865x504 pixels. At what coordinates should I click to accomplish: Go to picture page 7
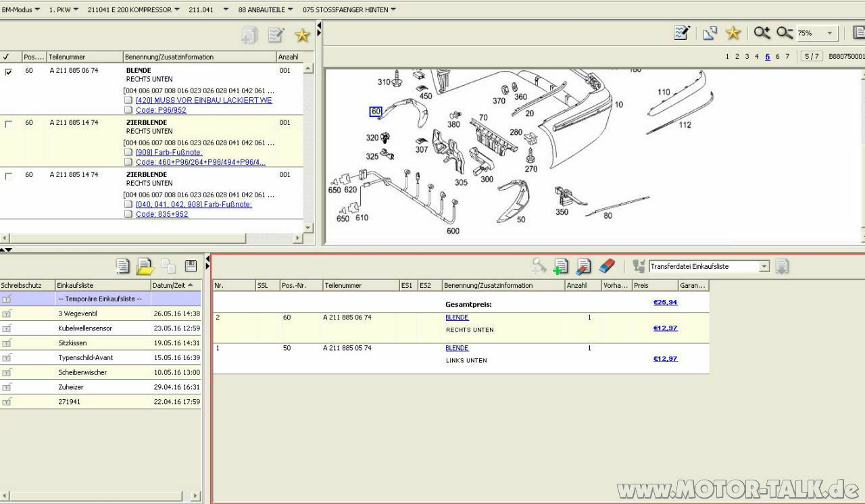(x=787, y=57)
